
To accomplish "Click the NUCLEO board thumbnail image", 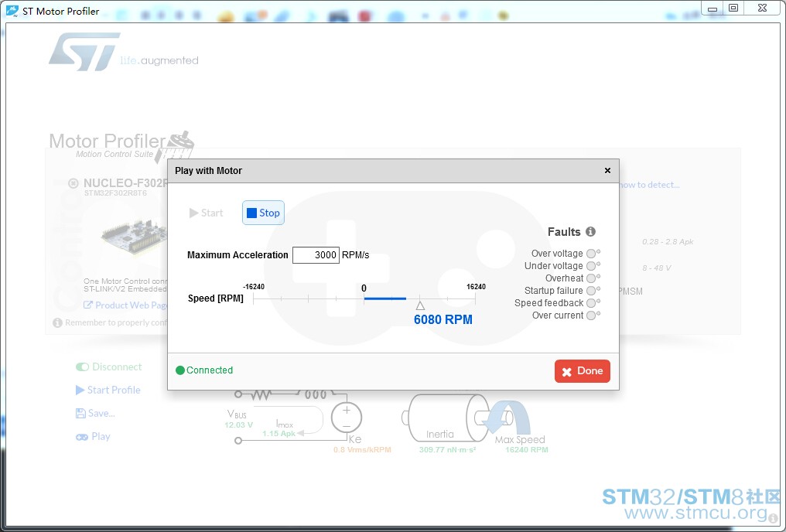I will (133, 237).
